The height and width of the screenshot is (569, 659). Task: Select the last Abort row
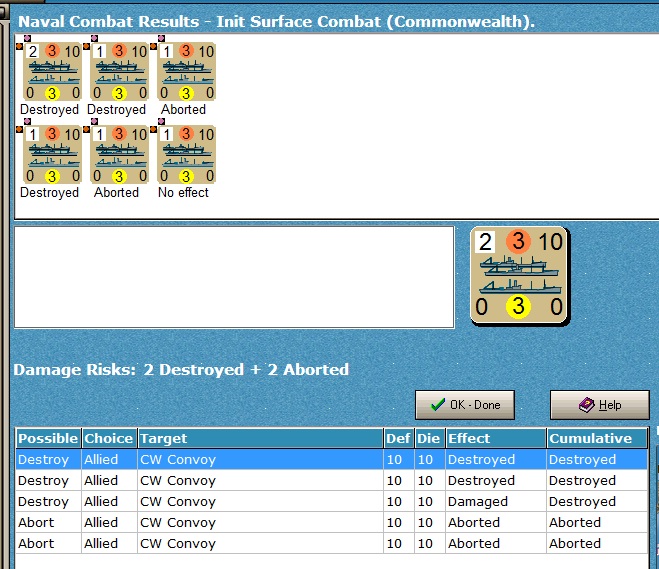332,543
